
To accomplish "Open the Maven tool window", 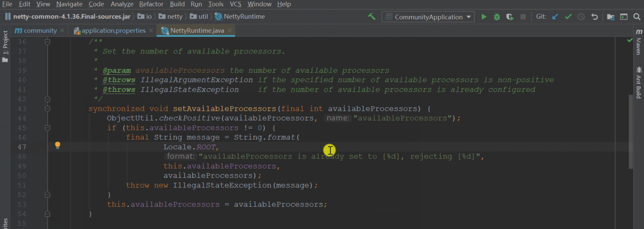I will click(639, 43).
